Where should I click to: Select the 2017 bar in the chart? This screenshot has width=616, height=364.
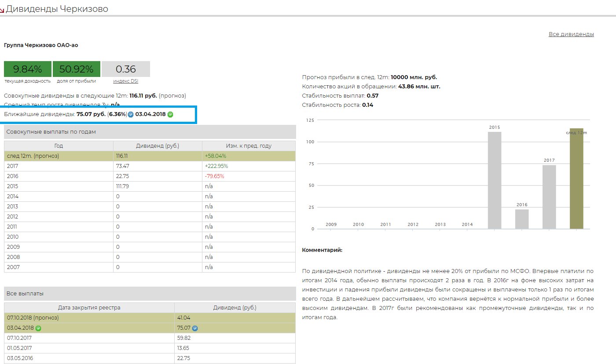coord(549,197)
